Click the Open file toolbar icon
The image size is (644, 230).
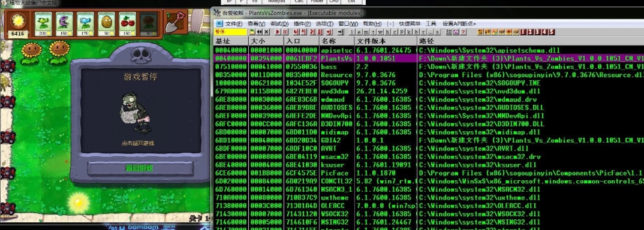tap(252, 32)
